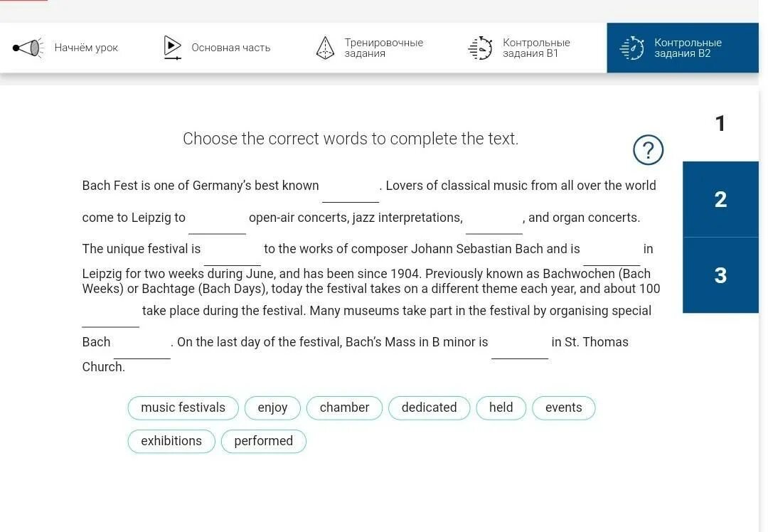The height and width of the screenshot is (532, 768).
Task: Go to task number 3
Action: coord(720,275)
